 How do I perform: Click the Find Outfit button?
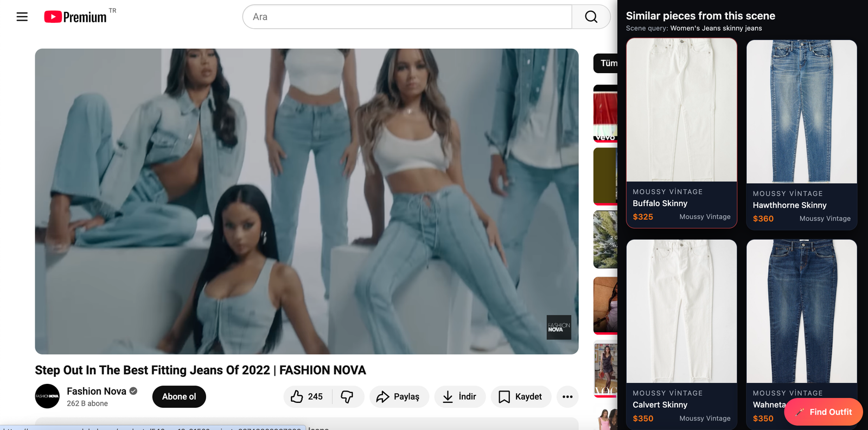tap(824, 412)
